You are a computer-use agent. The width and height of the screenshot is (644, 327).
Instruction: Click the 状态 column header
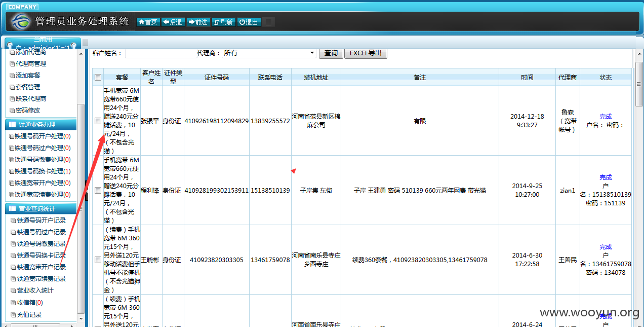coord(606,78)
